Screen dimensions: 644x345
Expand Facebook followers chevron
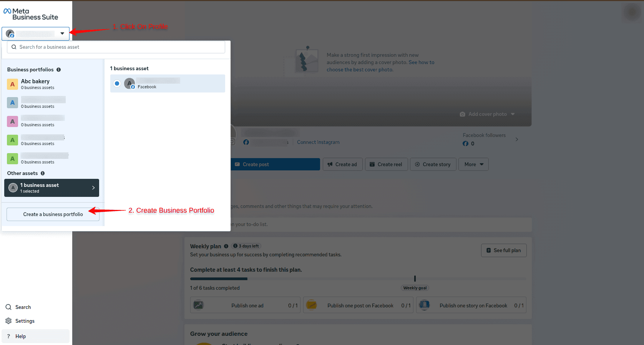pyautogui.click(x=517, y=139)
